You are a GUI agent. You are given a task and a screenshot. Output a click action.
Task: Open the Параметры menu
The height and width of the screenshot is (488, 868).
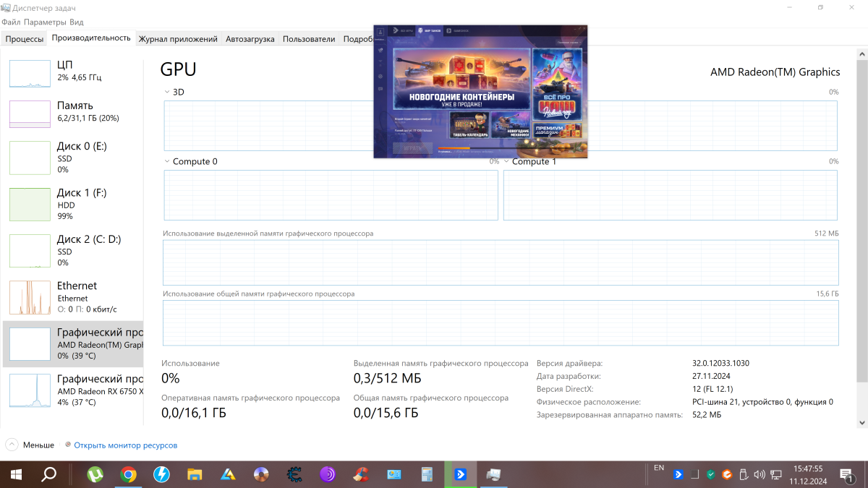tap(45, 22)
